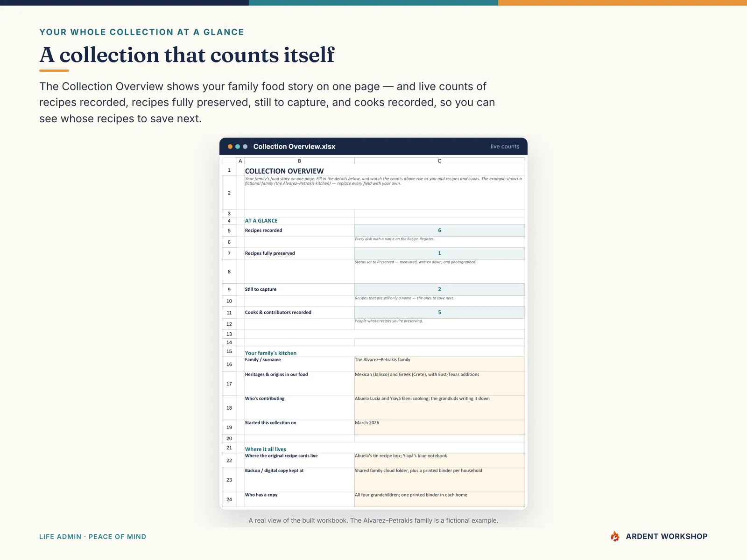This screenshot has height=560, width=747.
Task: Click the live counts label
Action: coord(505,147)
